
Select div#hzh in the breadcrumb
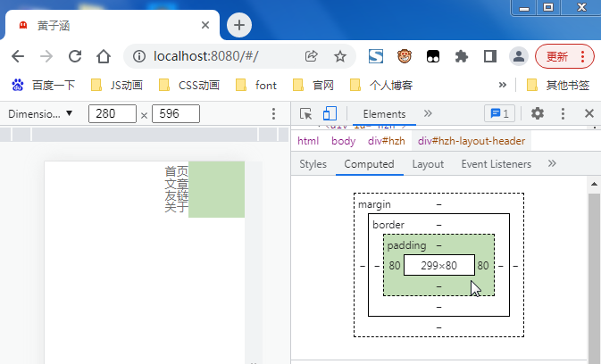387,141
